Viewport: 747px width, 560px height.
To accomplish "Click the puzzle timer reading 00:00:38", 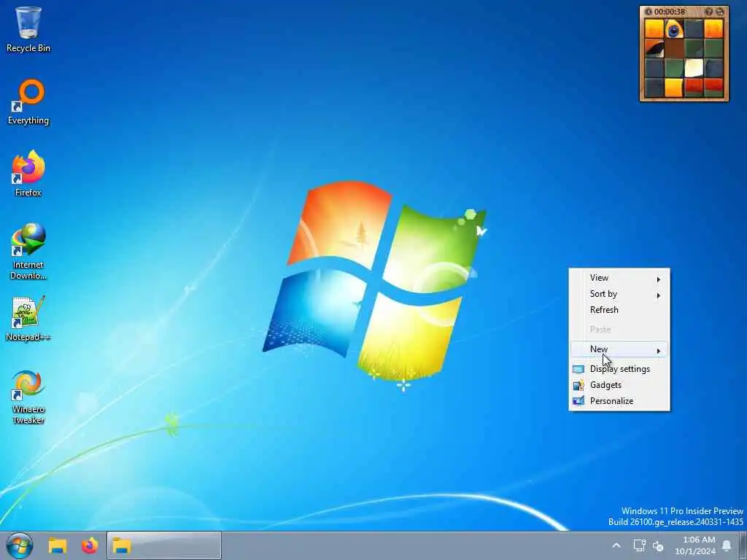I will pos(670,12).
